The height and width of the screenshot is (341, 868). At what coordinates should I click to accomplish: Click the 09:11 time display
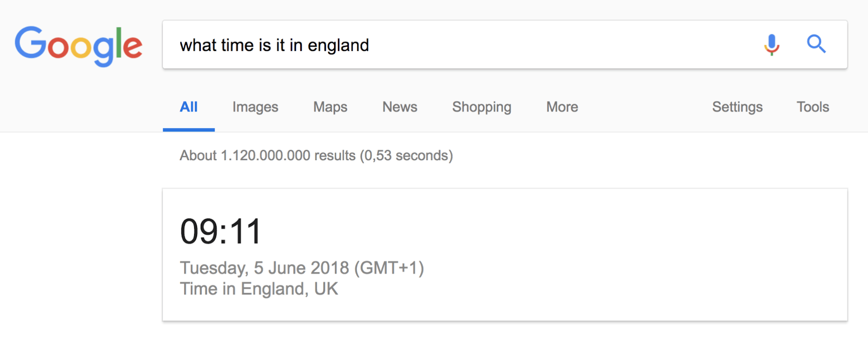click(x=221, y=232)
